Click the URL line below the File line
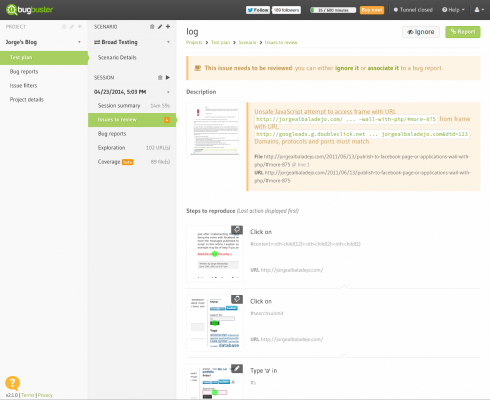 pyautogui.click(x=362, y=176)
